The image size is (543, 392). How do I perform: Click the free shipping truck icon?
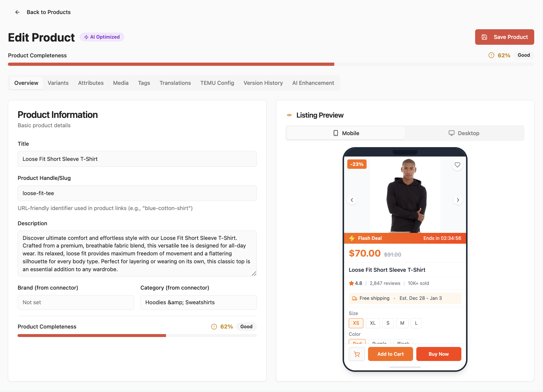click(x=354, y=298)
